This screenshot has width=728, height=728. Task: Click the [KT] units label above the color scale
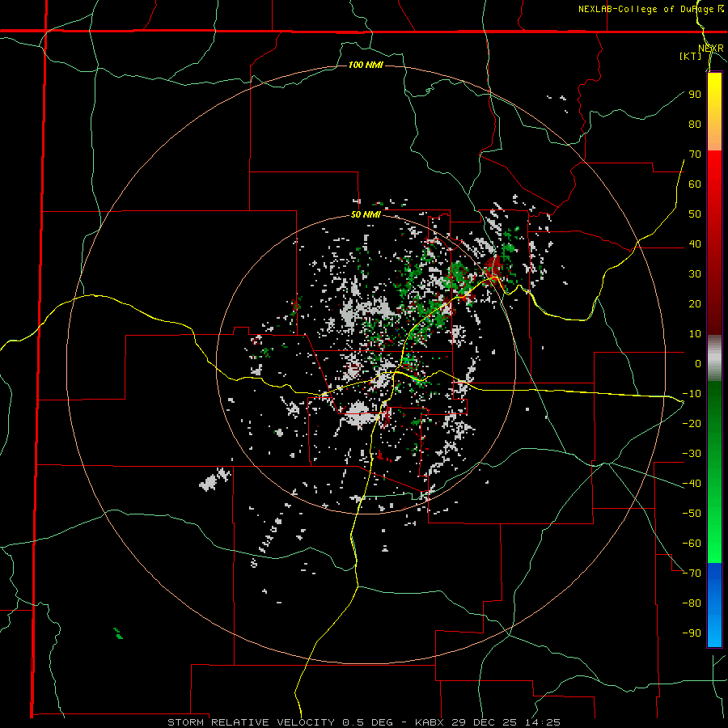[x=691, y=56]
